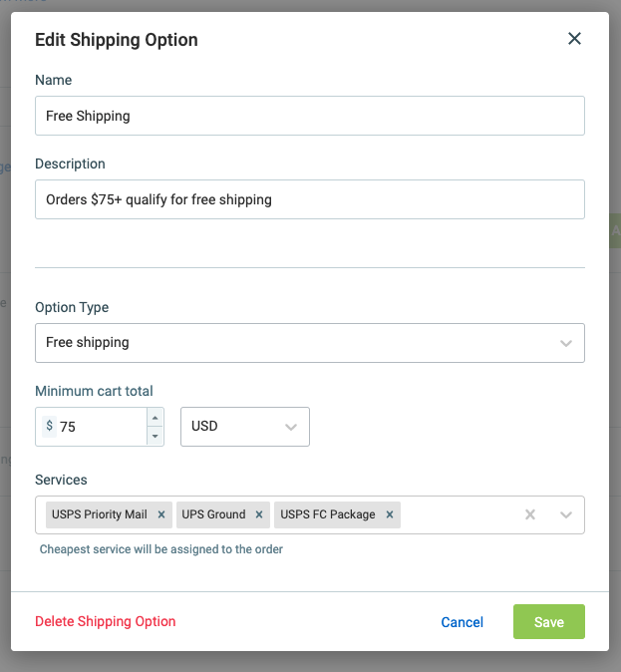Open the Option Type dropdown
Image resolution: width=621 pixels, height=672 pixels.
(310, 343)
